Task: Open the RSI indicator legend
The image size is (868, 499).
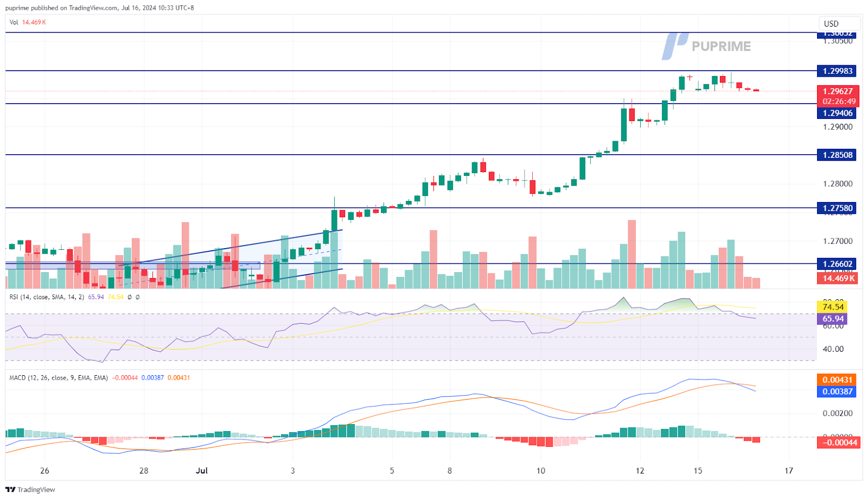Action: [x=74, y=297]
